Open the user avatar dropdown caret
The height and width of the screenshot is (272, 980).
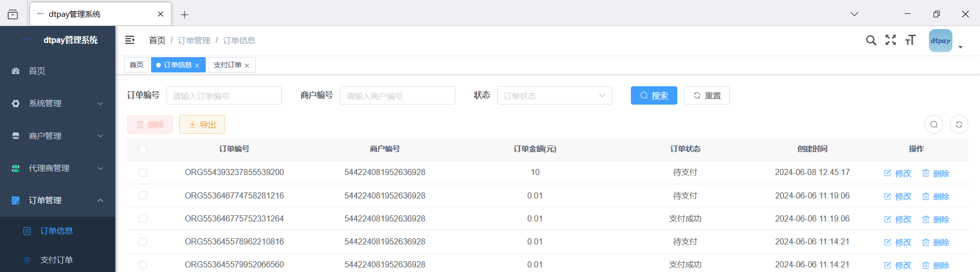tap(961, 47)
